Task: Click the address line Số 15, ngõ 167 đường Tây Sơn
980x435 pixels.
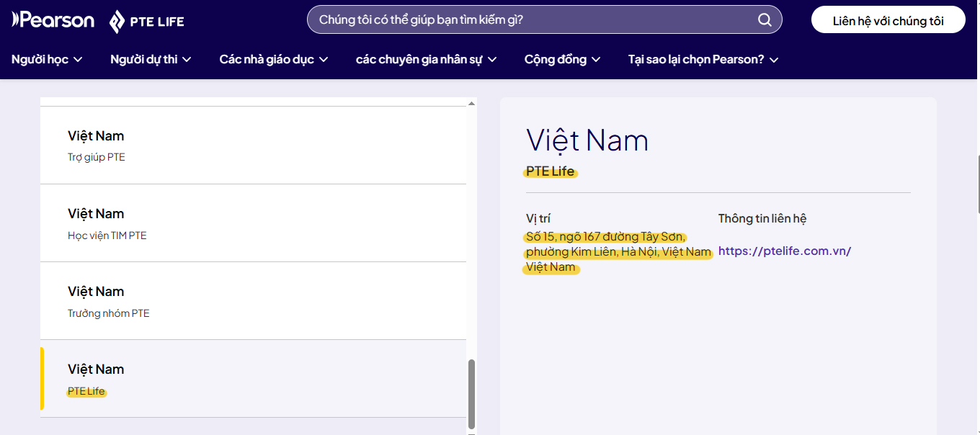Action: coord(606,236)
